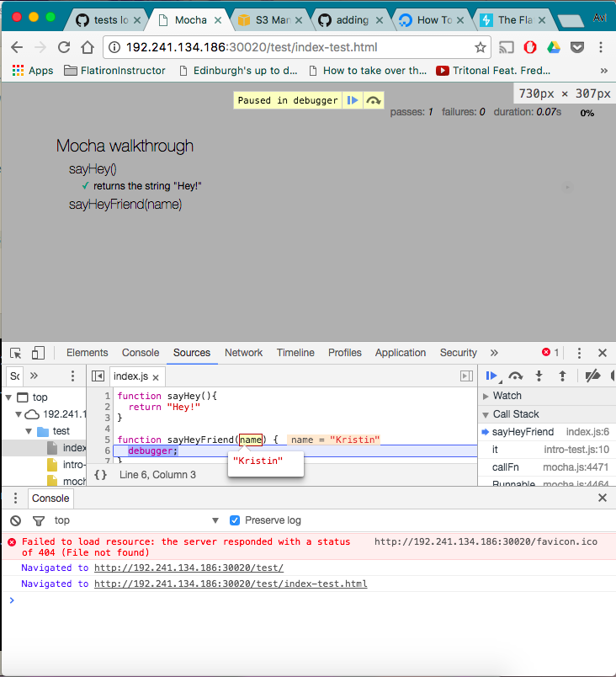Switch to the S3 Man browser tab
This screenshot has height=677, width=616.
point(269,20)
